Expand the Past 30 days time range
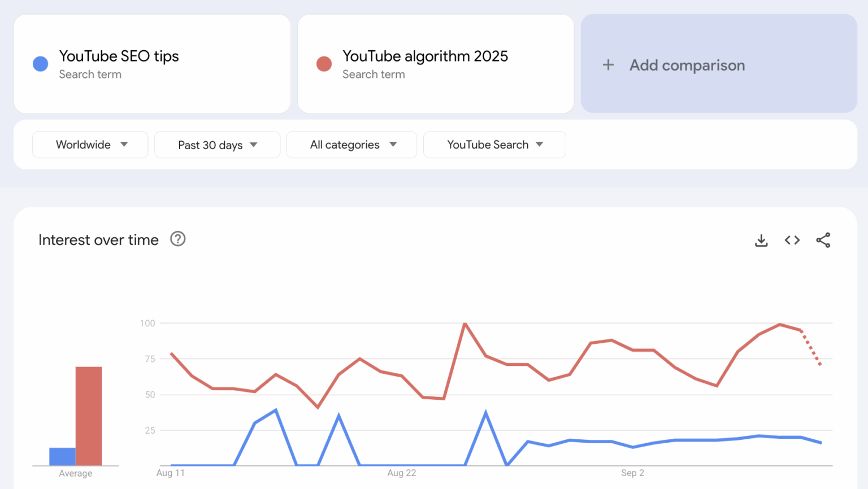The width and height of the screenshot is (868, 489). (x=217, y=145)
